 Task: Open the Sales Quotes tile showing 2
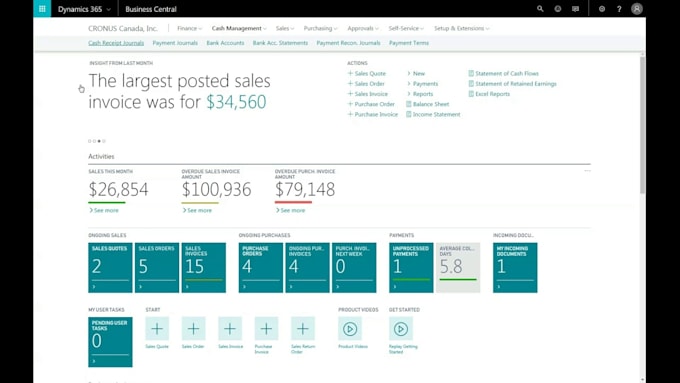[110, 268]
